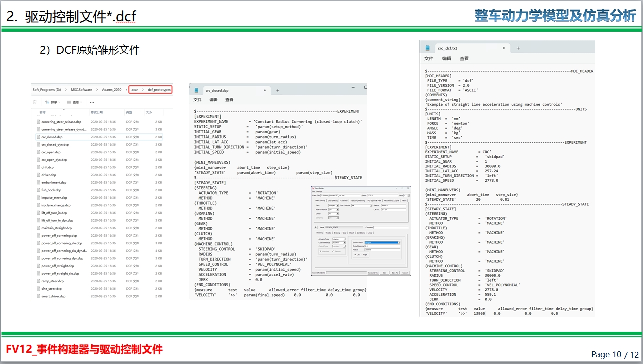
Task: Click file icon next to crc_closed.dcp
Action: (x=38, y=137)
